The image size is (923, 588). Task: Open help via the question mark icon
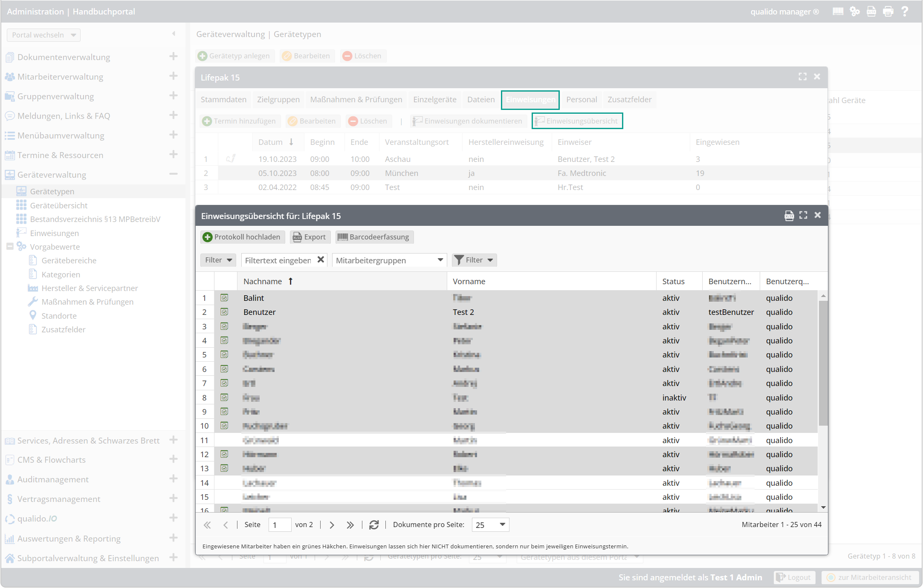[905, 12]
